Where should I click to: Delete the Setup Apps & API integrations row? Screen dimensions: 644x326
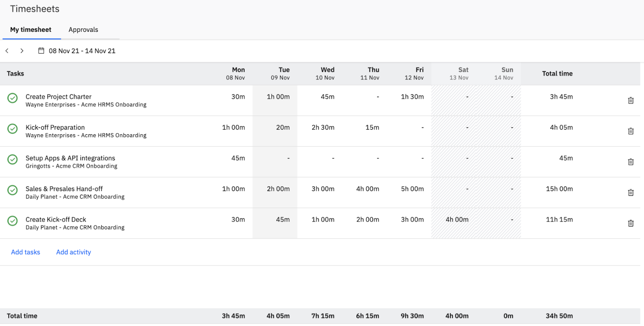point(631,162)
